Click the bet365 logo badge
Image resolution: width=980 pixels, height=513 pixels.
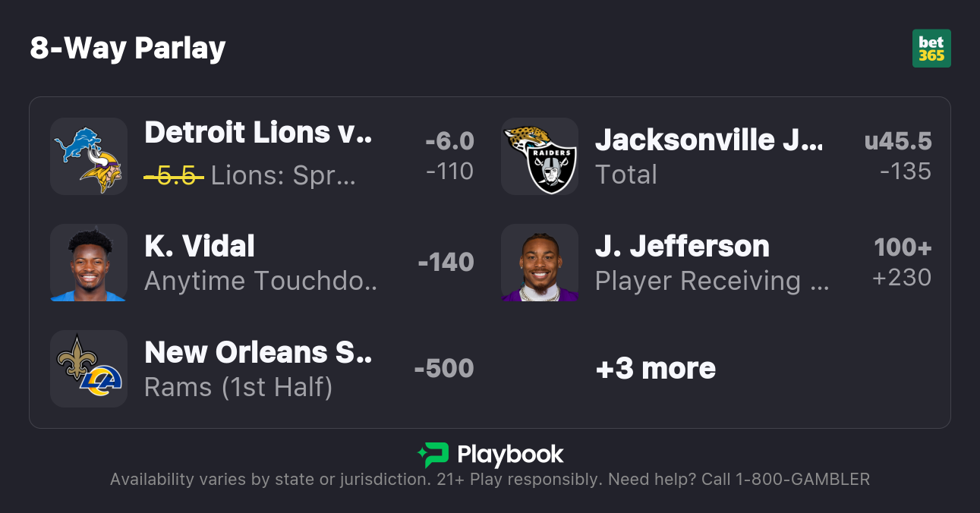click(931, 49)
